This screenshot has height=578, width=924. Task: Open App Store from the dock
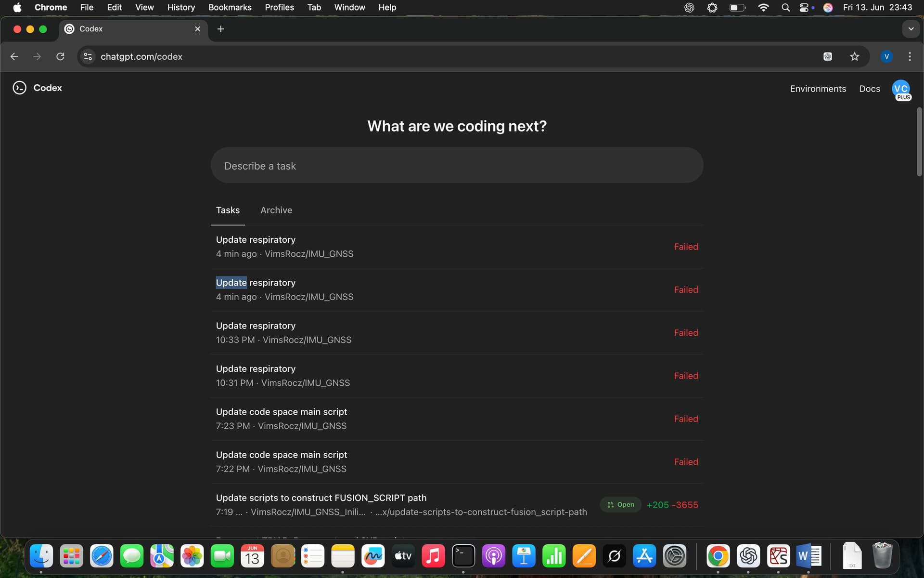[x=644, y=556]
